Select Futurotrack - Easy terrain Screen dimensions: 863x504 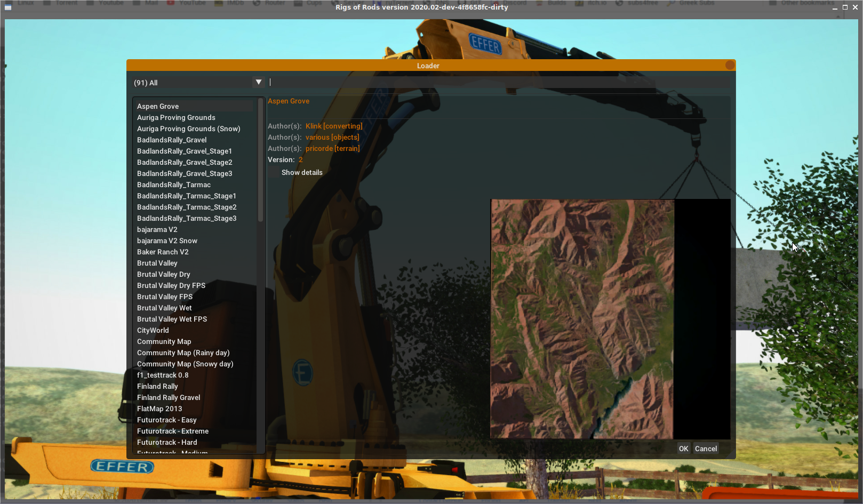(195, 420)
